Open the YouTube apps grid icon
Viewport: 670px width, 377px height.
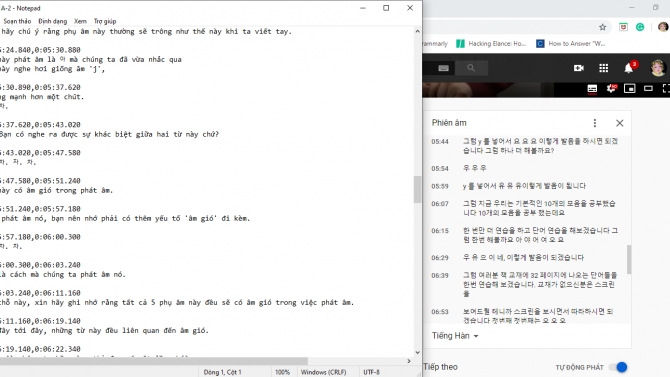point(603,68)
